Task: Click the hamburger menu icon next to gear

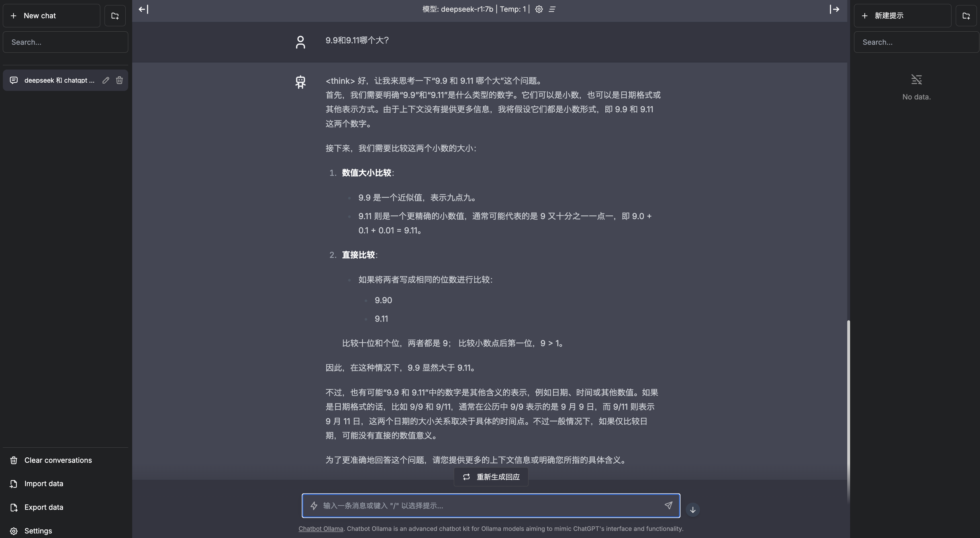Action: (x=551, y=9)
